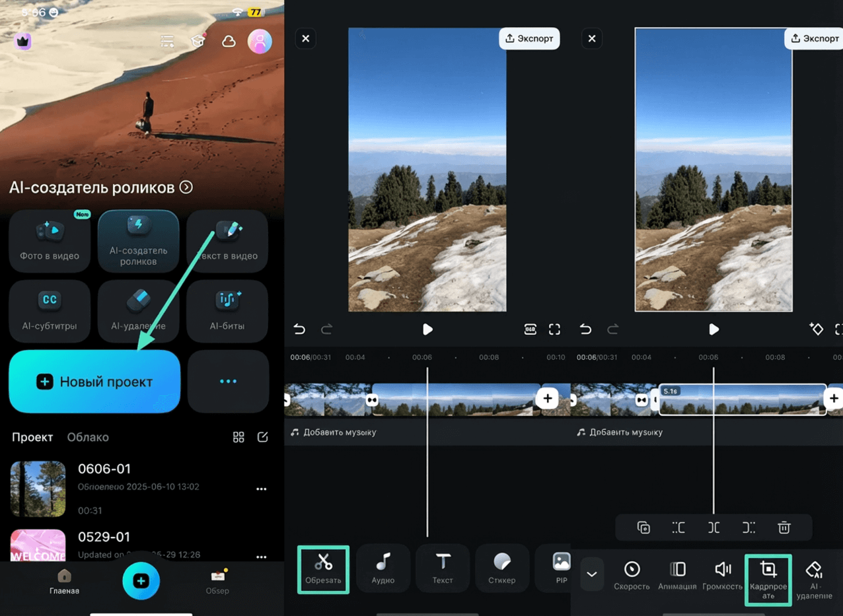Open the Скорость speed tool
Image resolution: width=843 pixels, height=616 pixels.
click(632, 574)
